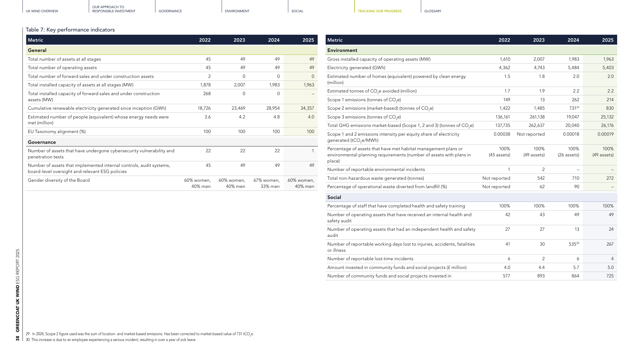This screenshot has width=644, height=362.
Task: Click the 731 Scope 2 emissions value with footnote 29
Action: 574,108
